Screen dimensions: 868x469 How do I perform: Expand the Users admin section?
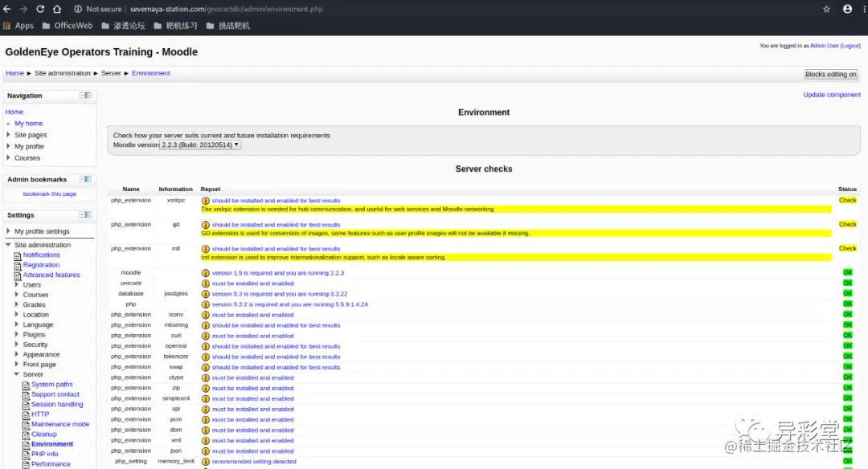click(17, 284)
